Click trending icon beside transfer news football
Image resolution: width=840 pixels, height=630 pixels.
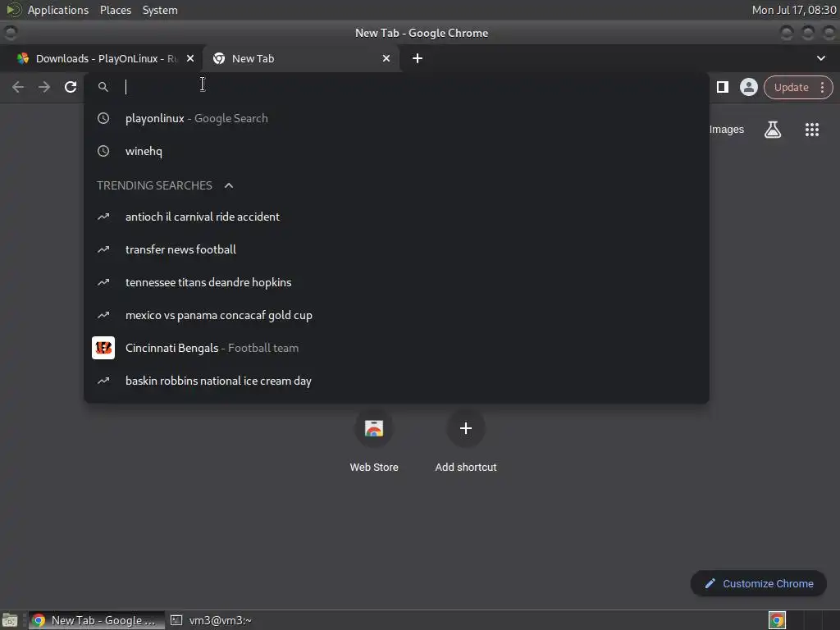tap(103, 249)
